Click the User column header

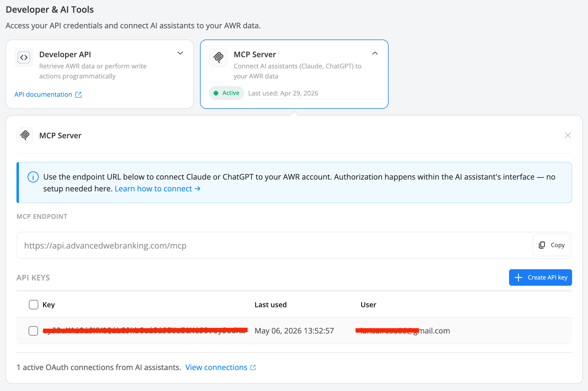(368, 305)
